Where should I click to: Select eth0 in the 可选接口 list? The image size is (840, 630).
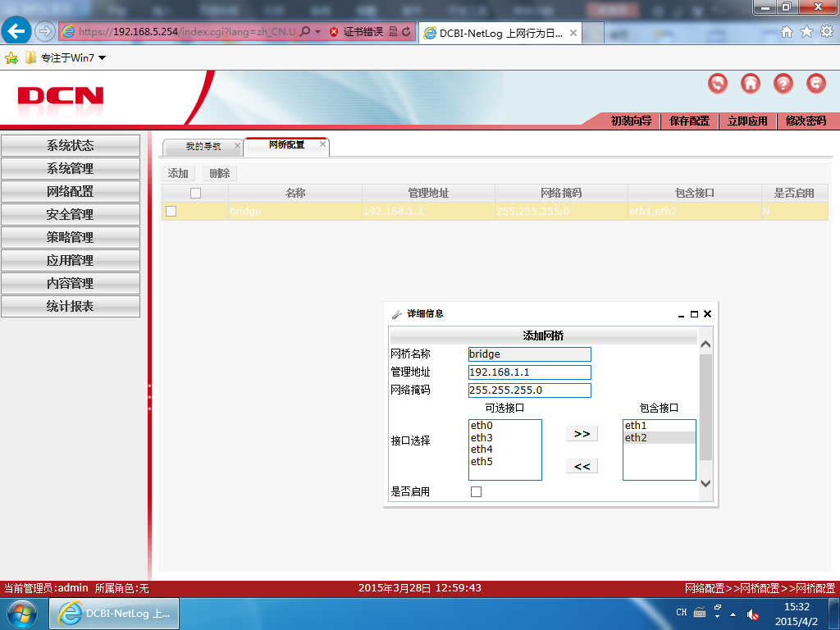505,426
